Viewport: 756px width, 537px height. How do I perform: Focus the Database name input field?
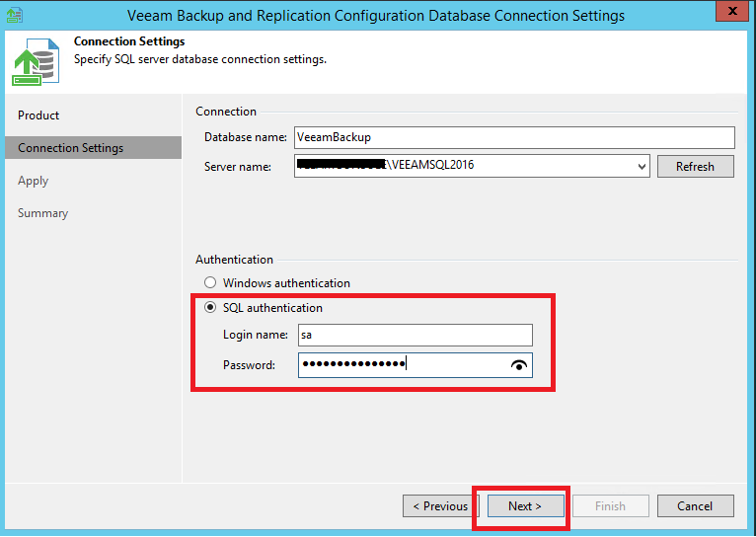(x=514, y=137)
